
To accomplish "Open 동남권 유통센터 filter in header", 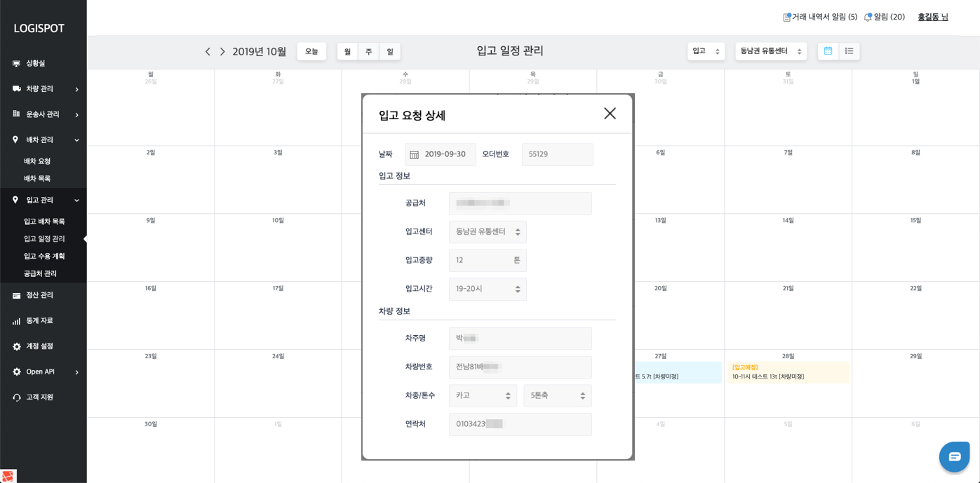I will [770, 51].
